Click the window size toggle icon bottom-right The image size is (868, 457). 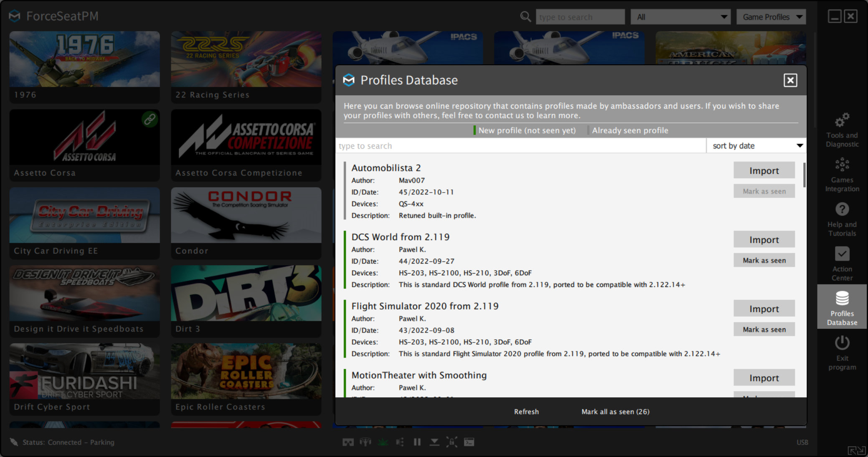coord(856,450)
